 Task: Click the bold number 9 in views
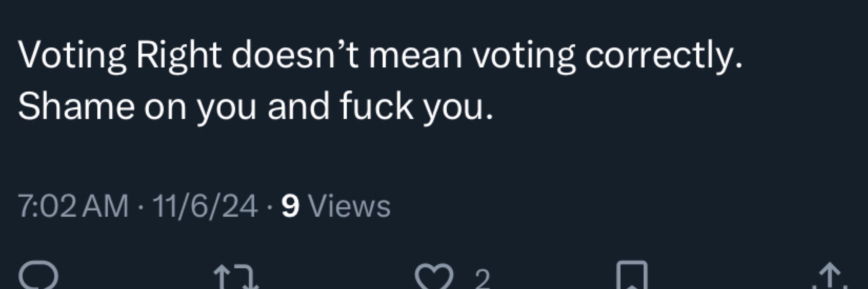(x=291, y=206)
